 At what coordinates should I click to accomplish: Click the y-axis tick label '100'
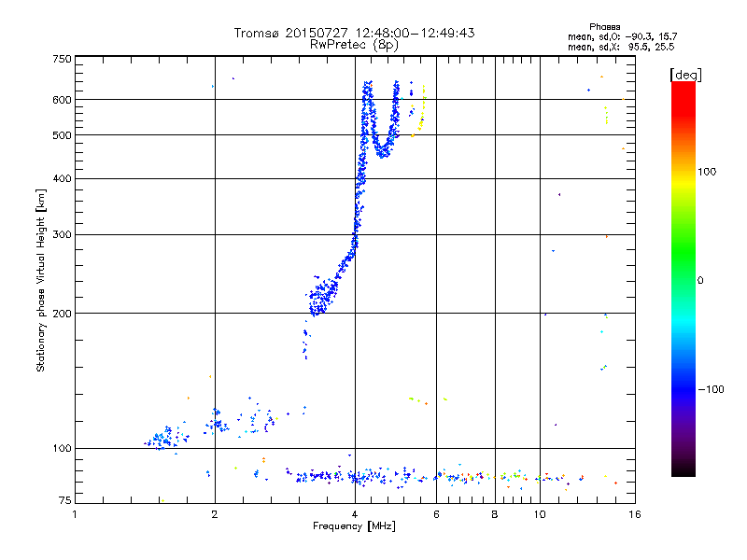click(62, 449)
